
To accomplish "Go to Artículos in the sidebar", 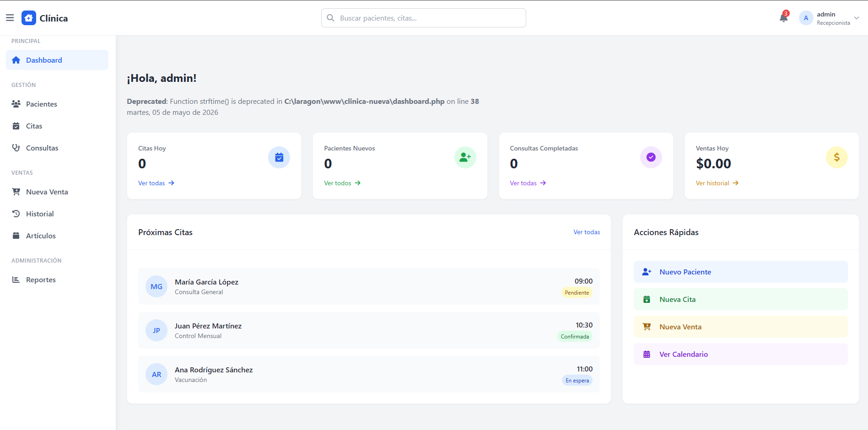I will 57,236.
